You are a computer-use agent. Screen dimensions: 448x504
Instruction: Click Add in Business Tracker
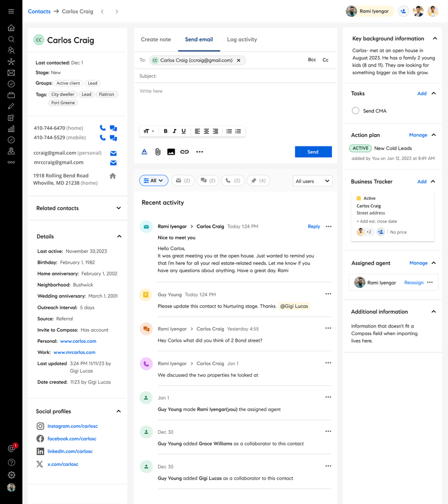click(x=422, y=182)
